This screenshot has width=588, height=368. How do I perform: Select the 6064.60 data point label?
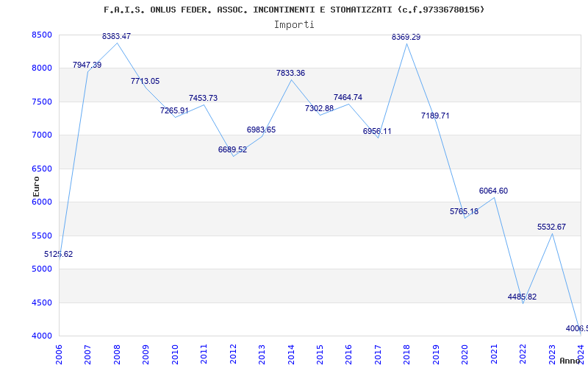pos(493,191)
